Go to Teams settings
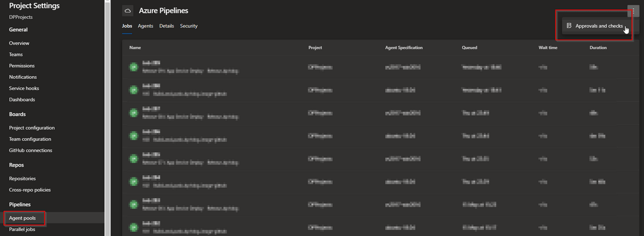The image size is (644, 236). (x=16, y=54)
